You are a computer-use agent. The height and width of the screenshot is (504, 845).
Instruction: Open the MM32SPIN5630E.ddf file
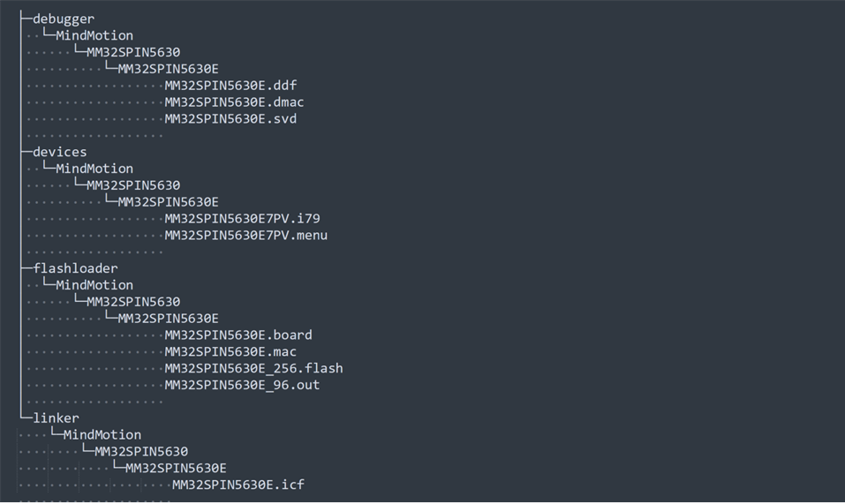point(230,86)
